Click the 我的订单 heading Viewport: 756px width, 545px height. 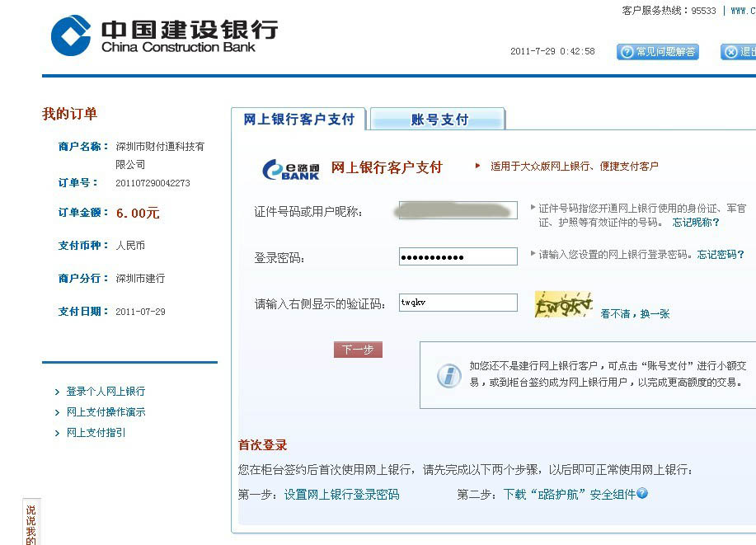pos(69,114)
